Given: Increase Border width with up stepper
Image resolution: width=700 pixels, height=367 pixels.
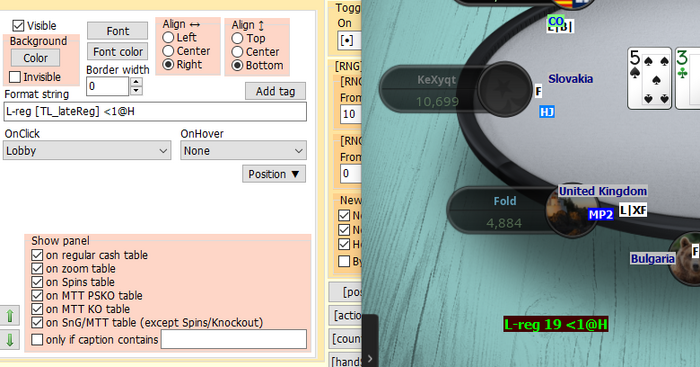Looking at the screenshot, I should tap(137, 81).
